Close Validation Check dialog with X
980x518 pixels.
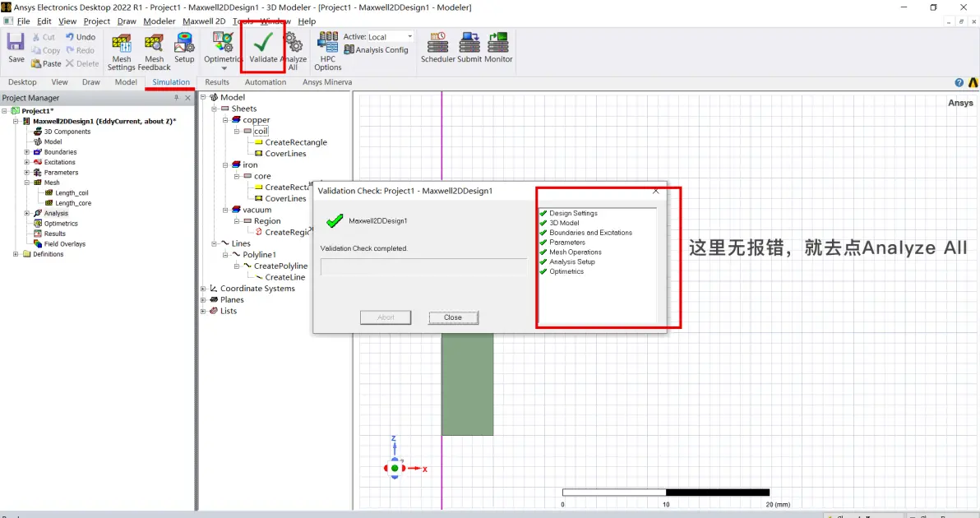click(x=655, y=192)
